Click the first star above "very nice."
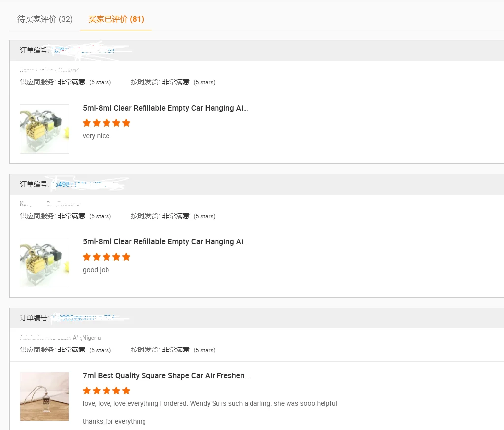The height and width of the screenshot is (430, 504). pyautogui.click(x=87, y=123)
